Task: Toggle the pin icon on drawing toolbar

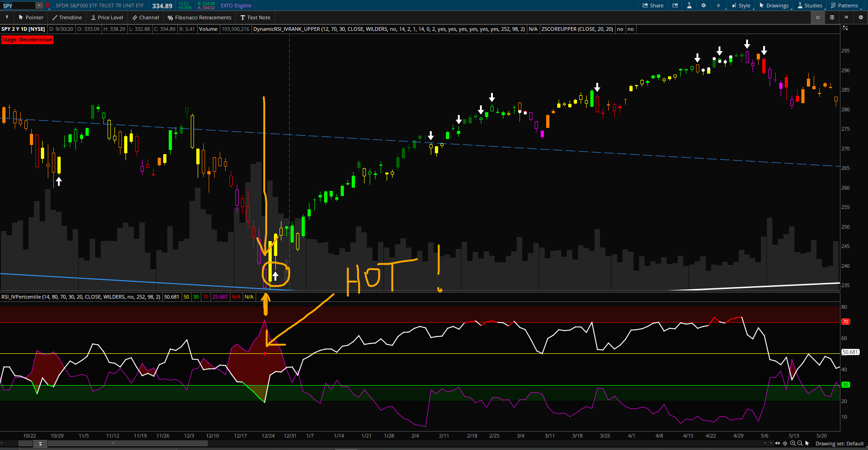Action: coord(7,17)
